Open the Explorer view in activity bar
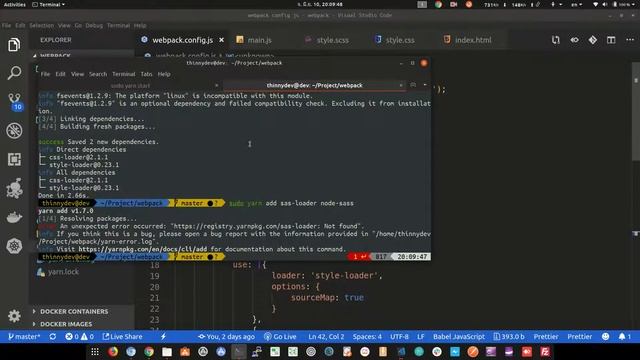 tap(14, 44)
